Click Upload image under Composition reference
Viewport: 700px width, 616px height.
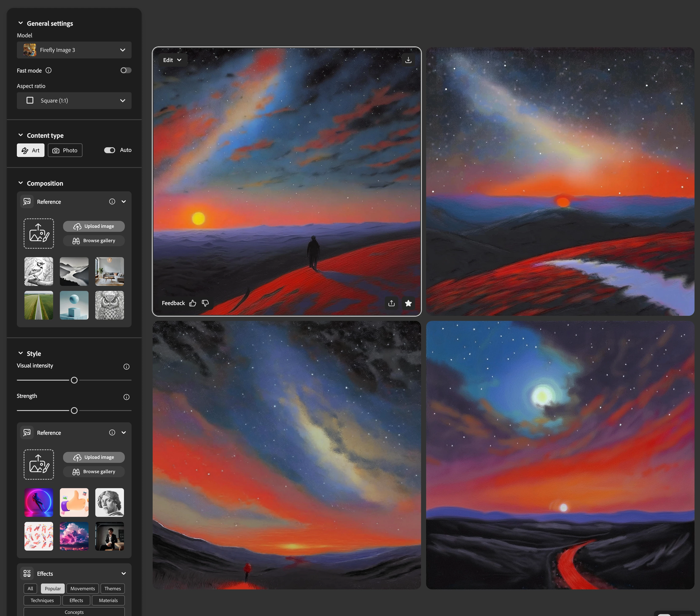click(x=94, y=226)
